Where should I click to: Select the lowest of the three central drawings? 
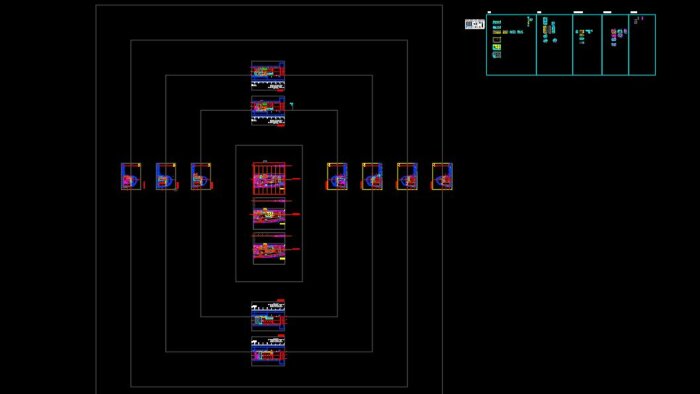point(269,249)
